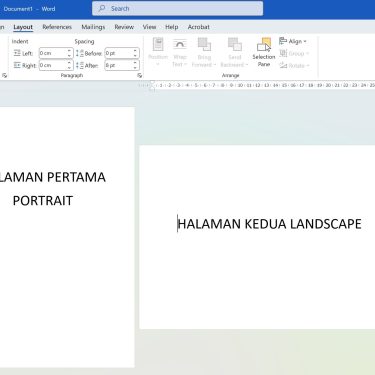Viewport: 375px width, 375px height.
Task: Open the Bring Forward dropdown arrow
Action: (x=215, y=65)
